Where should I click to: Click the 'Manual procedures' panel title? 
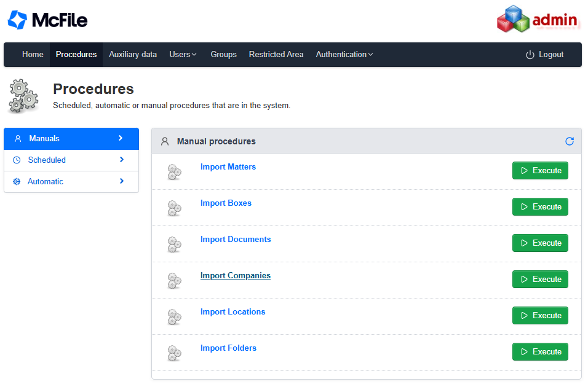tap(217, 141)
